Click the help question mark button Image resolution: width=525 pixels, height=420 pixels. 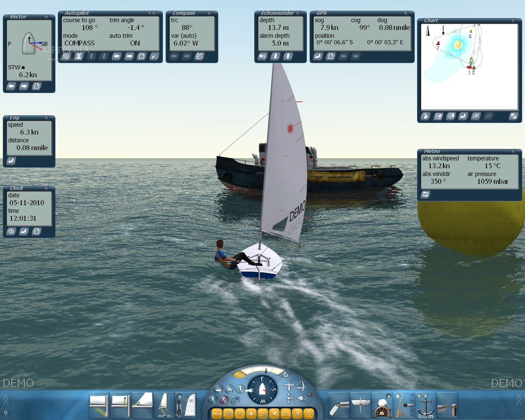tap(5, 414)
